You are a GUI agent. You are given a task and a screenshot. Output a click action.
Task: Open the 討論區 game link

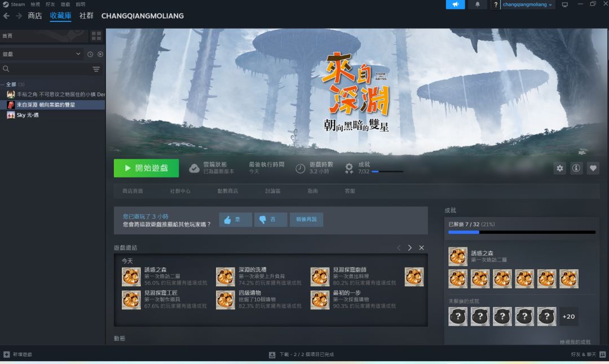pos(273,191)
